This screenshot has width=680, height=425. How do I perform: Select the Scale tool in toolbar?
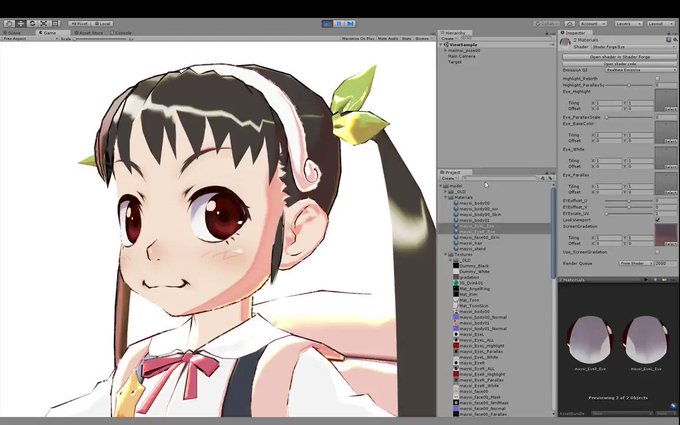pyautogui.click(x=44, y=23)
